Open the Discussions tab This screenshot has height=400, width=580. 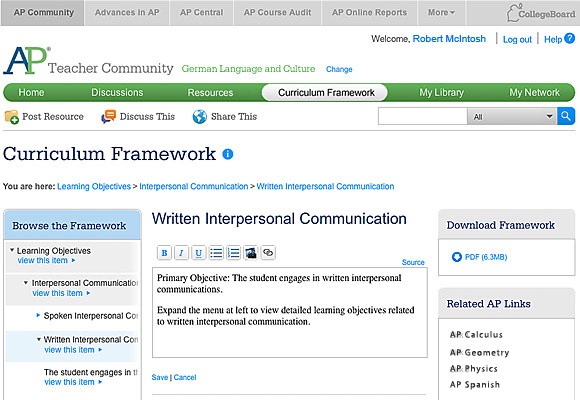117,93
